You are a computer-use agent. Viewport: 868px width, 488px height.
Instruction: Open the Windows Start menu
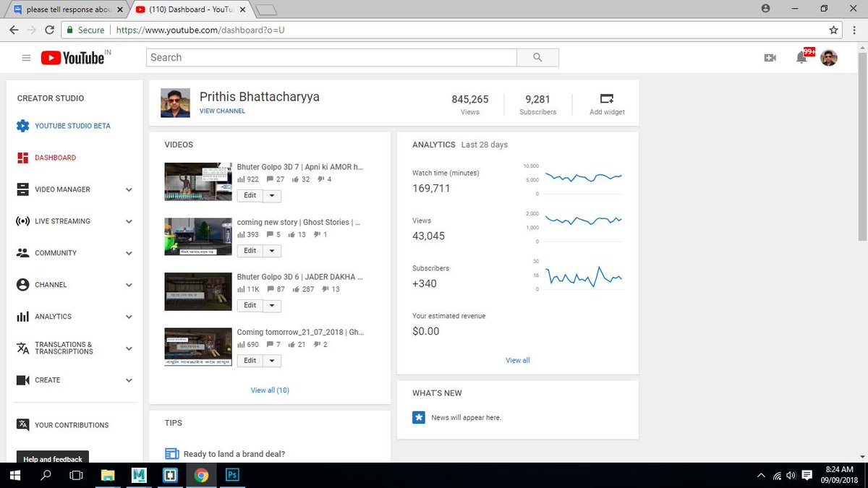pos(15,475)
